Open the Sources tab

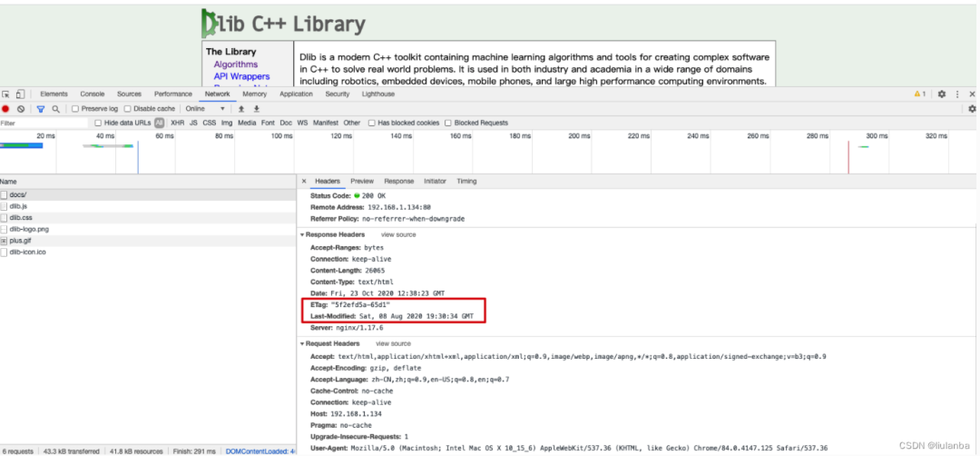click(130, 94)
